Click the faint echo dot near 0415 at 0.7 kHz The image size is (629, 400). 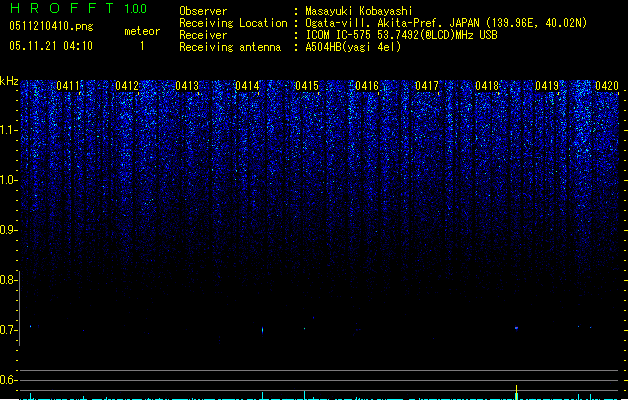(305, 329)
